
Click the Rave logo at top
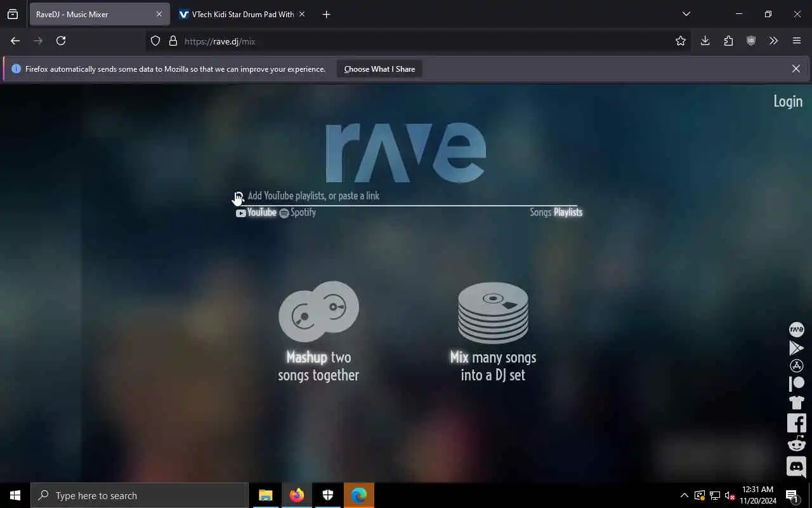(406, 152)
